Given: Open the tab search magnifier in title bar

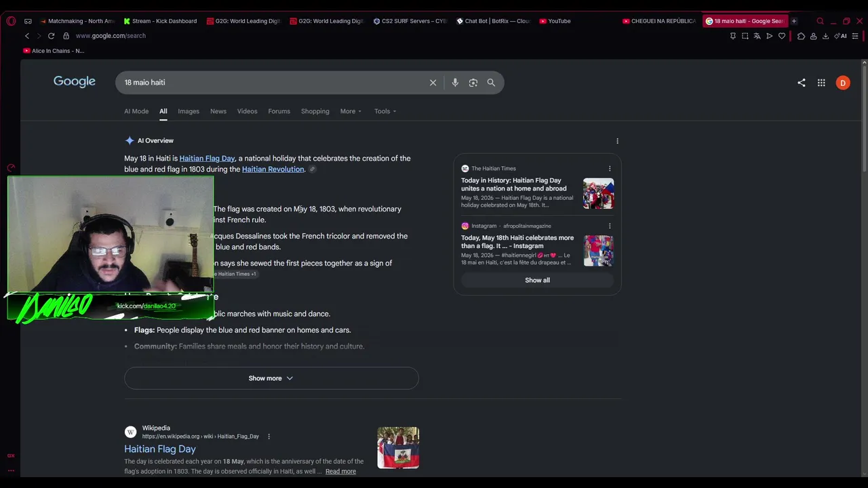Looking at the screenshot, I should point(820,21).
